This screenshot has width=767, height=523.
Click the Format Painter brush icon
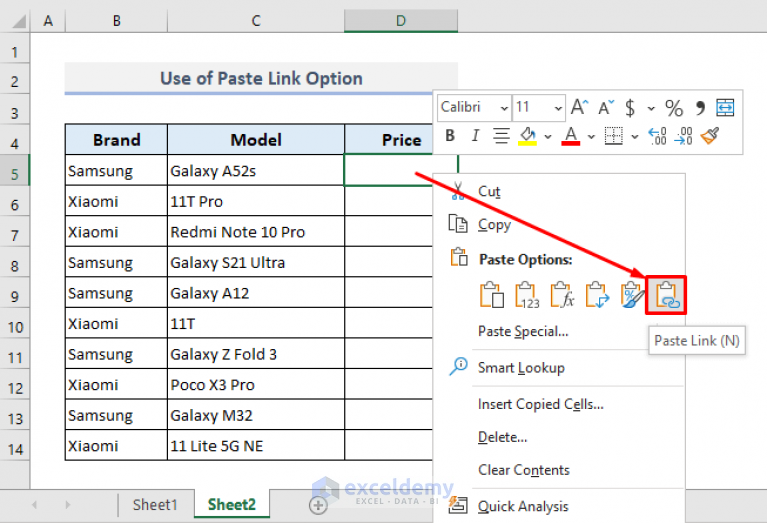pos(710,136)
